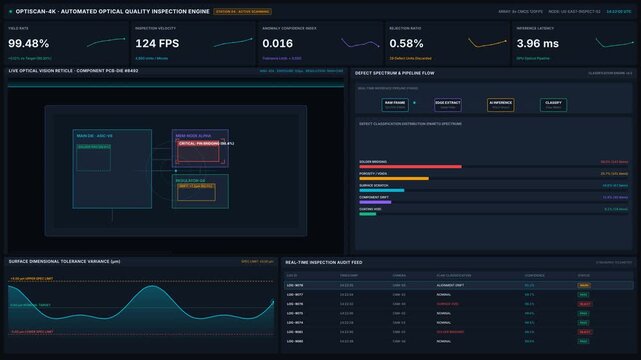Click the Inference Latency sparkline

pos(614,42)
